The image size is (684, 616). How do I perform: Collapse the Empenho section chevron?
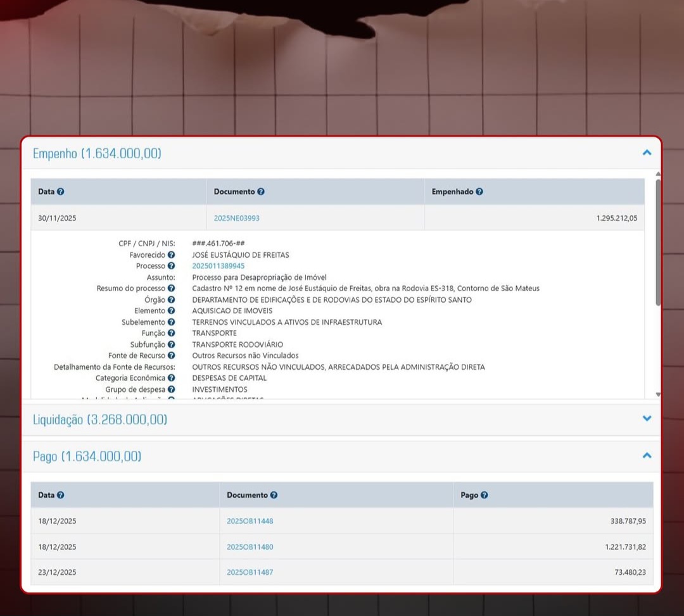click(x=647, y=153)
